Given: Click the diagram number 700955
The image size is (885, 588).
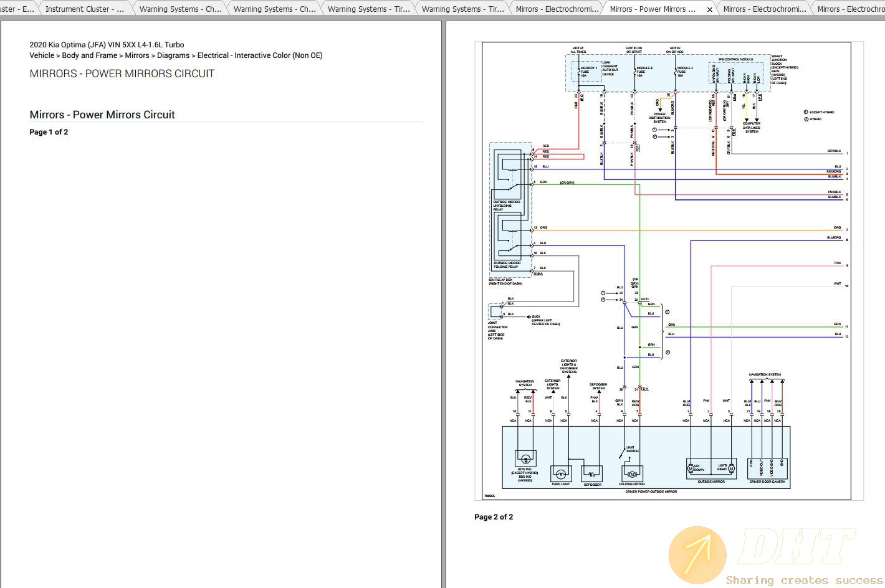Looking at the screenshot, I should (x=489, y=496).
